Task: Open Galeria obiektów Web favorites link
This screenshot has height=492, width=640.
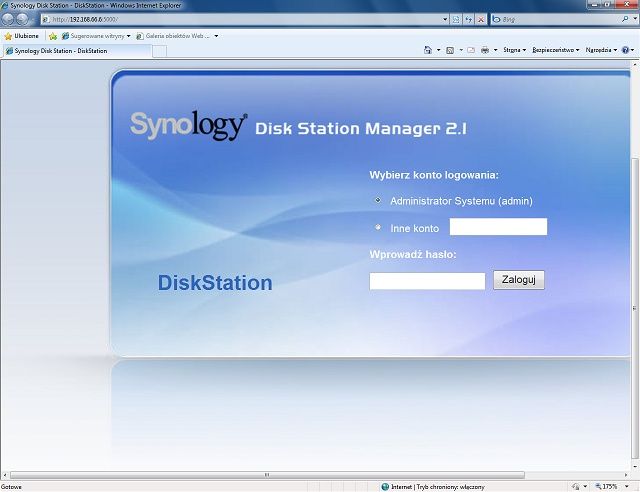Action: point(174,36)
